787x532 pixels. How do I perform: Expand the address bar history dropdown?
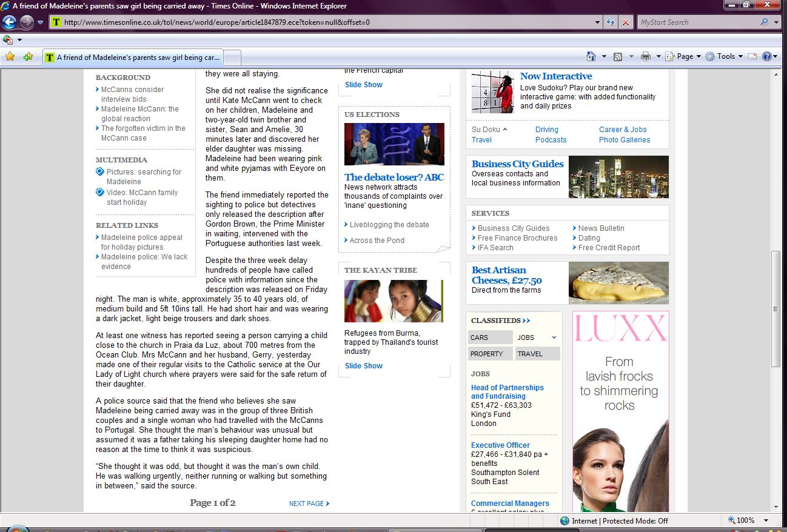pyautogui.click(x=598, y=22)
